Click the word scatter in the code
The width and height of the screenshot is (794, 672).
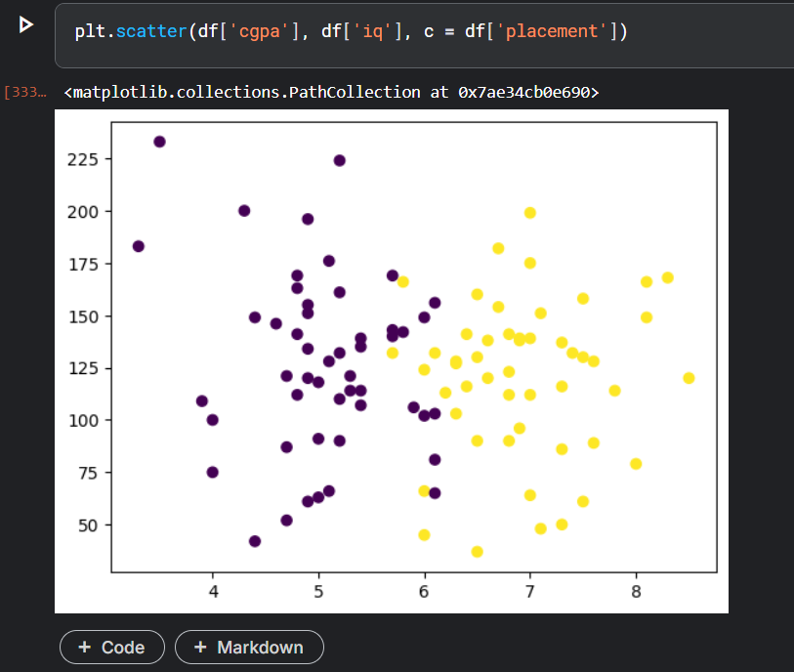pyautogui.click(x=151, y=31)
